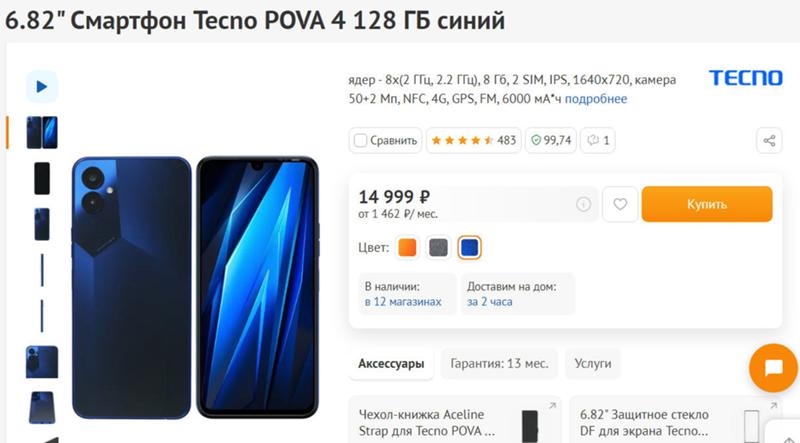Viewport: 800px width, 443px height.
Task: Follow the подробнее link
Action: pos(596,99)
